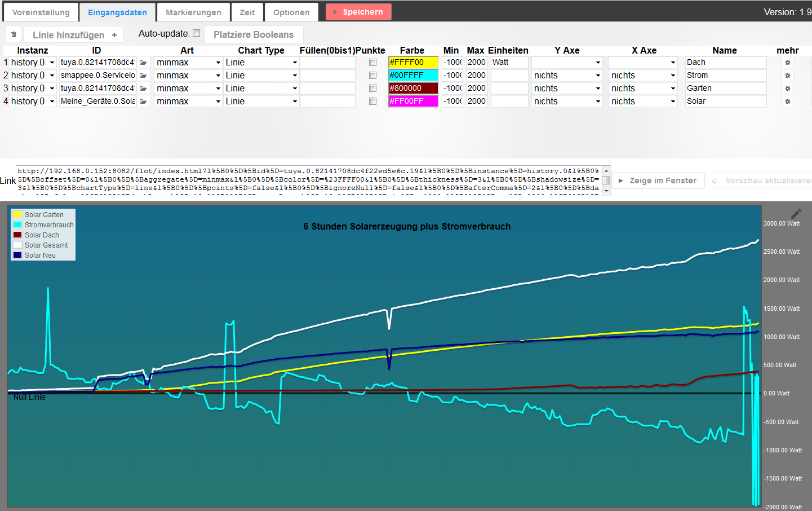Open Y Axe dropdown for Dach row
Image resolution: width=812 pixels, height=511 pixels.
(x=567, y=63)
